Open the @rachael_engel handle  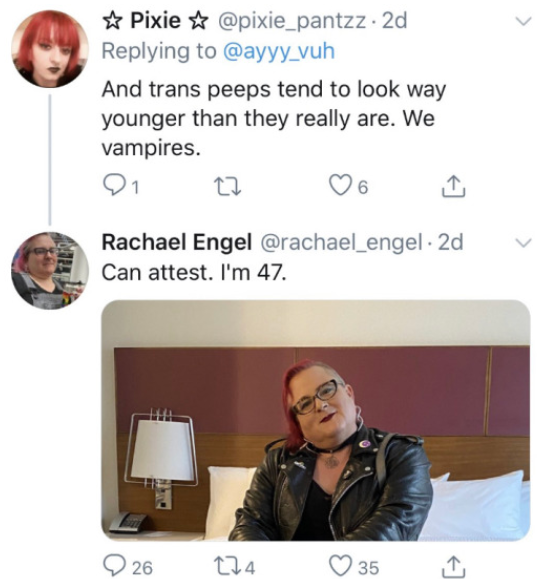point(341,243)
